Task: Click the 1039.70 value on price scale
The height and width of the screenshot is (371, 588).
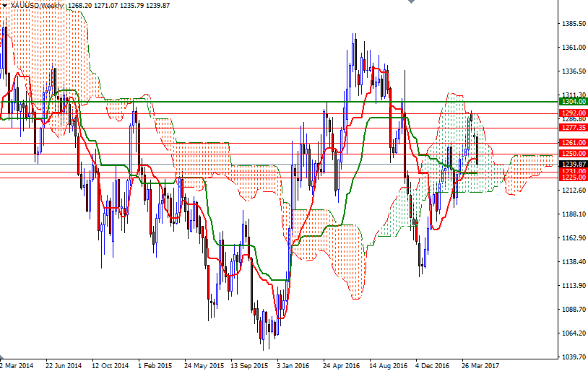Action: [572, 357]
